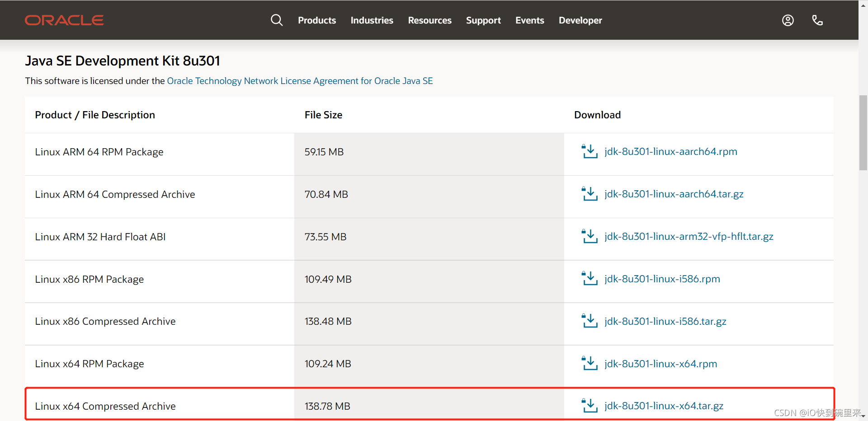The width and height of the screenshot is (868, 421).
Task: Download jdk-8u301-linux-aarch64.rpm link
Action: (671, 151)
